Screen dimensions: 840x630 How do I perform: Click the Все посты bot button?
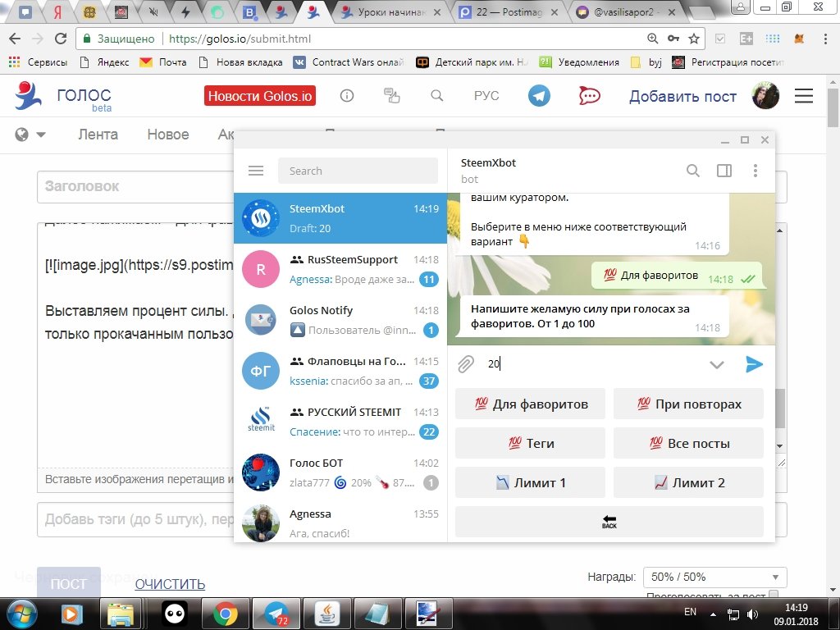[688, 443]
